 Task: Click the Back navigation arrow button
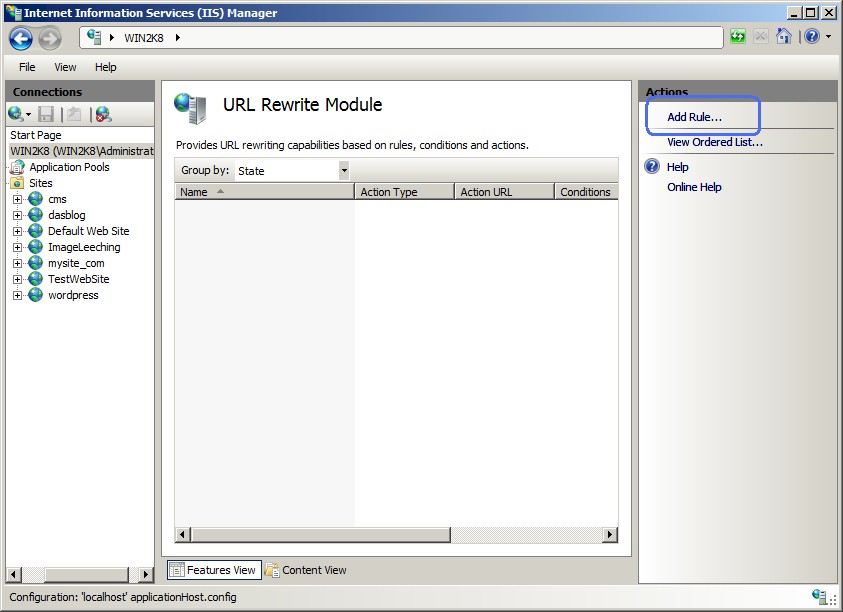coord(21,38)
